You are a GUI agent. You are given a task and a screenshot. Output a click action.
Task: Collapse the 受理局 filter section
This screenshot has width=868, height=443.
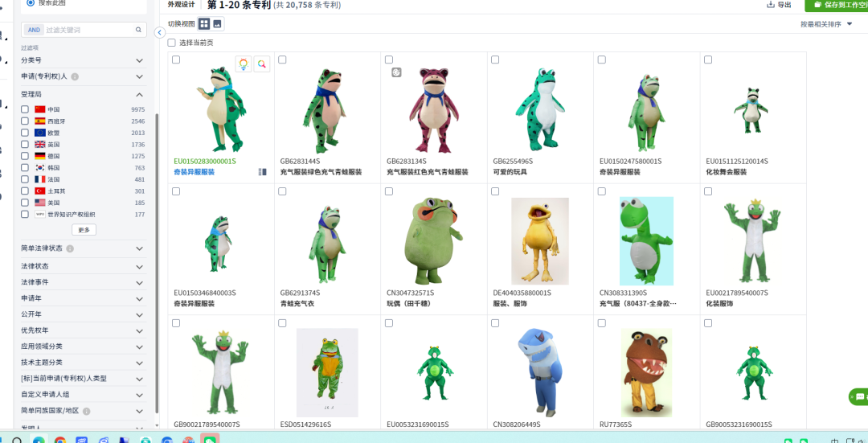coord(140,94)
